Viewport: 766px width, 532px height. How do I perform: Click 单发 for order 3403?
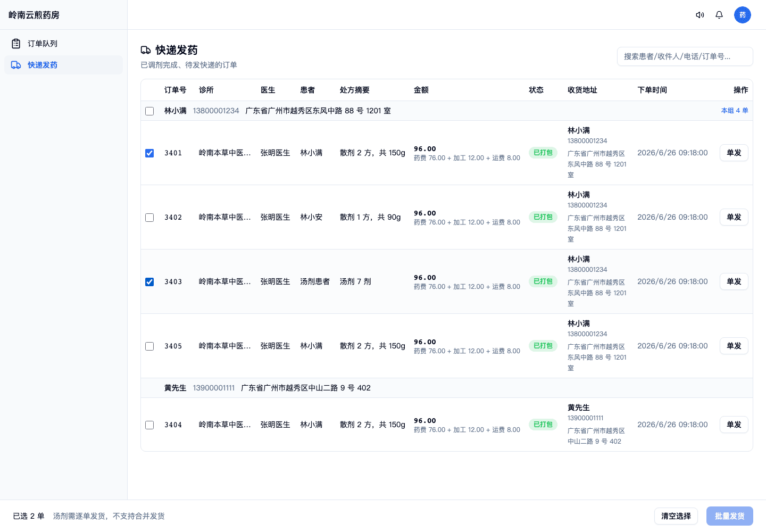pos(734,281)
